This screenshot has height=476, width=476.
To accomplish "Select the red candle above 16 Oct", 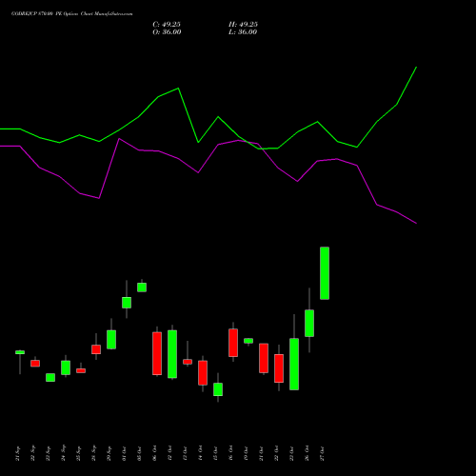I will coord(233,343).
